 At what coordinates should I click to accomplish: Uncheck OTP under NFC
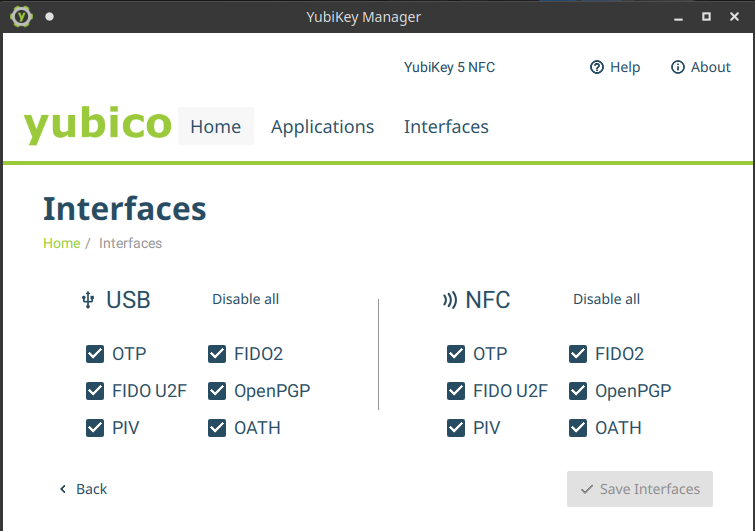456,354
